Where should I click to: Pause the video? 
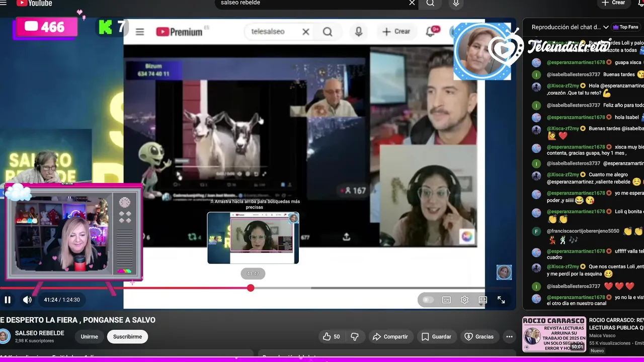[x=8, y=300]
